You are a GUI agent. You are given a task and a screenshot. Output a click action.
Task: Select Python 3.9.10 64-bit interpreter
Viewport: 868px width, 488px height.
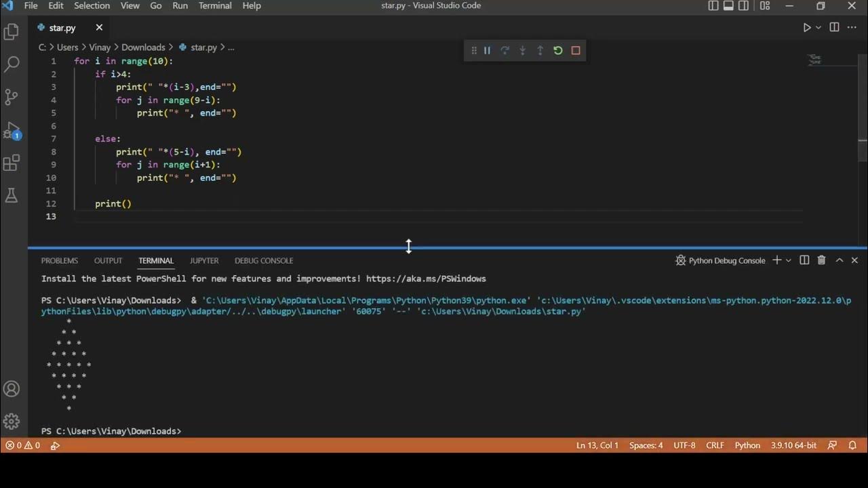(793, 445)
